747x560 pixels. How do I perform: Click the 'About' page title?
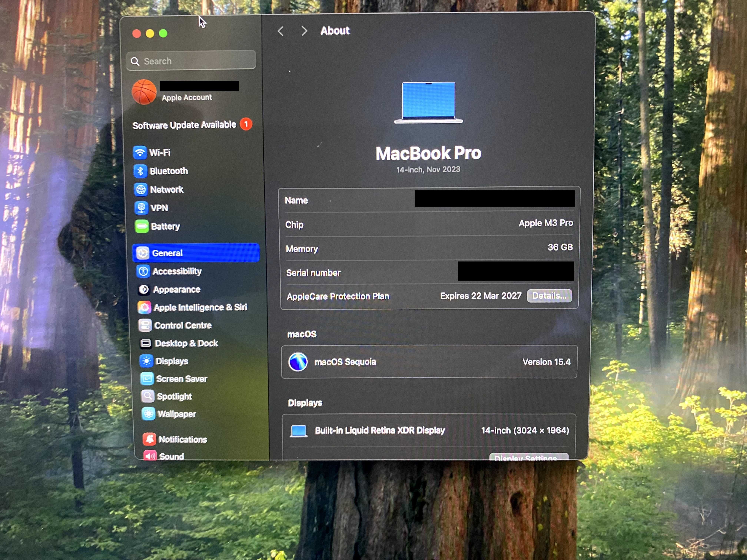click(335, 31)
